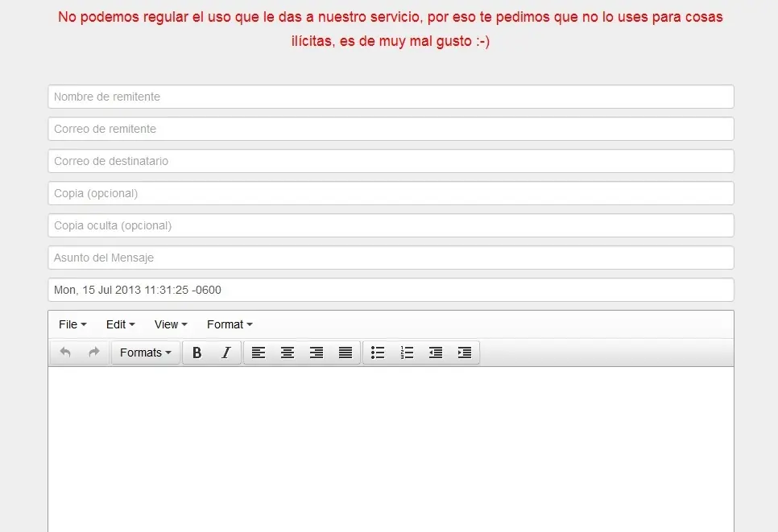This screenshot has height=532, width=778.
Task: Open the Format menu
Action: (x=230, y=324)
